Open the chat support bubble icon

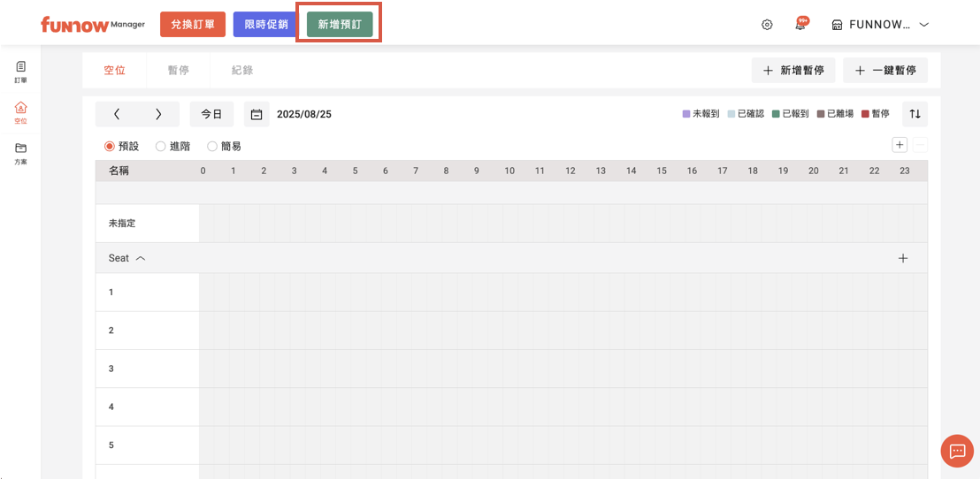956,451
